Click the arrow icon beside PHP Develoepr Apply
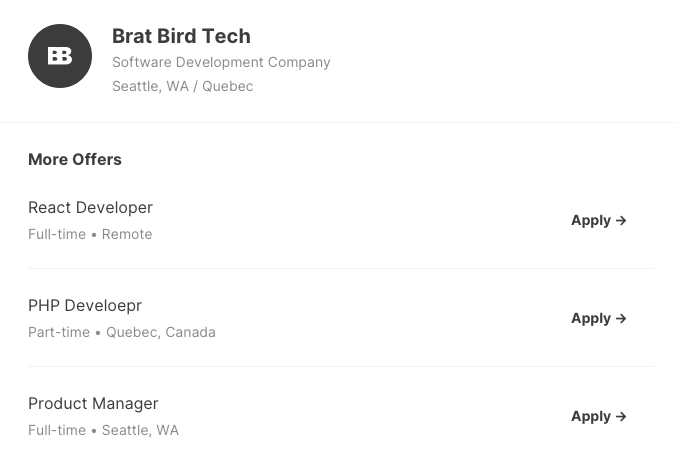The height and width of the screenshot is (476, 676). [x=622, y=318]
